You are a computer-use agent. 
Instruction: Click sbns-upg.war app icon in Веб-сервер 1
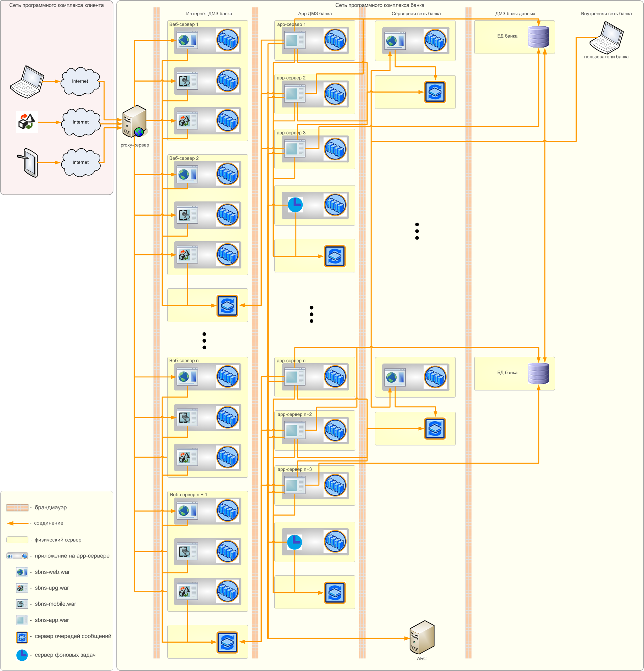pos(187,121)
